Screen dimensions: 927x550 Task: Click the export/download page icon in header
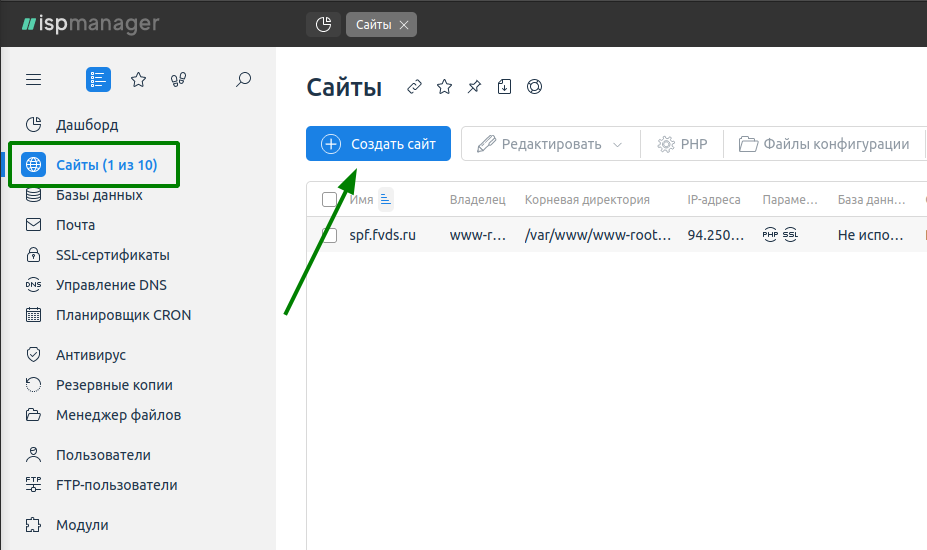[504, 87]
